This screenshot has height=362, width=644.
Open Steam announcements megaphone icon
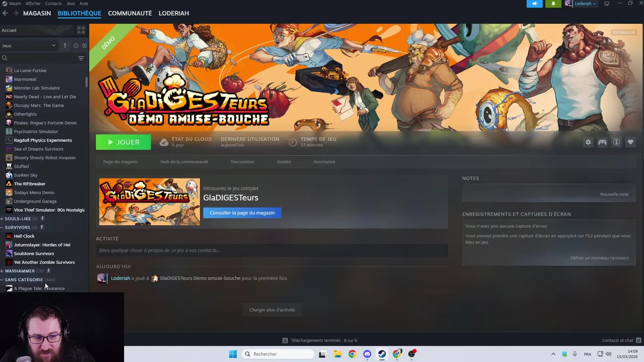tap(534, 4)
